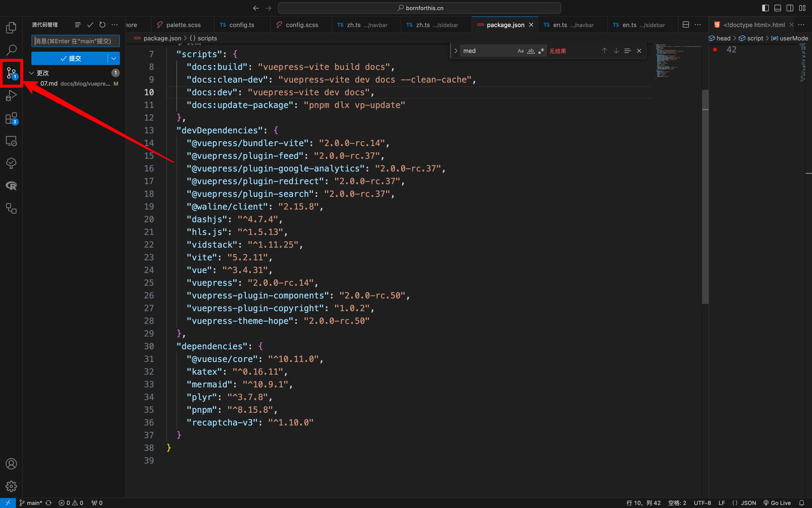Open notifications bell
This screenshot has width=812, height=508.
pos(802,503)
